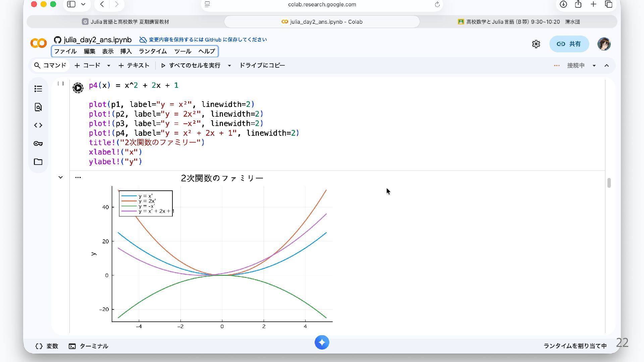Open すべてのセルを実行 dropdown arrow
Screen dimensions: 644x362
pyautogui.click(x=229, y=66)
